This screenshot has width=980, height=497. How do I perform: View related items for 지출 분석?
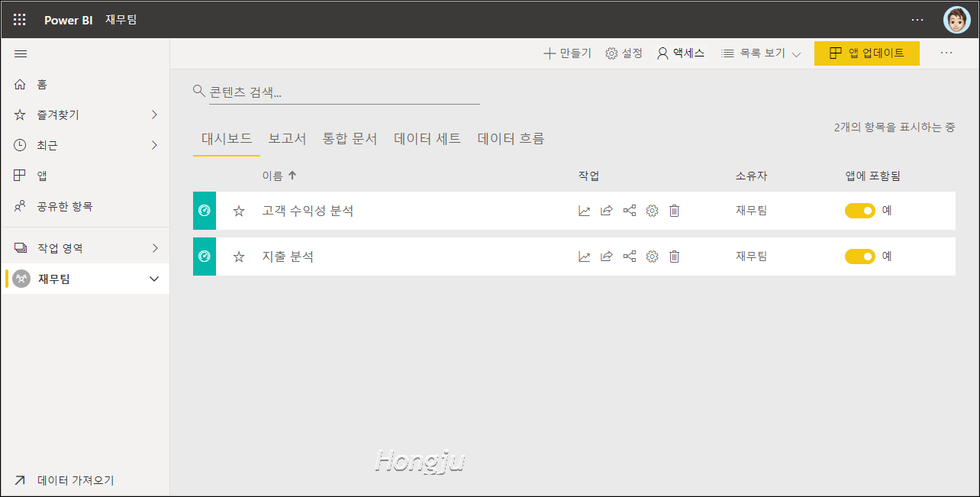tap(630, 257)
